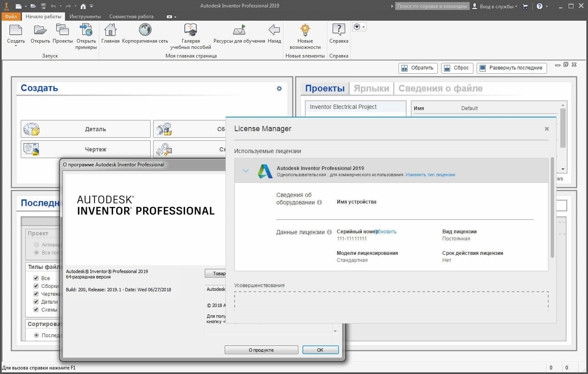Open the help icon dropdown arrow
The height and width of the screenshot is (374, 588).
[x=547, y=6]
